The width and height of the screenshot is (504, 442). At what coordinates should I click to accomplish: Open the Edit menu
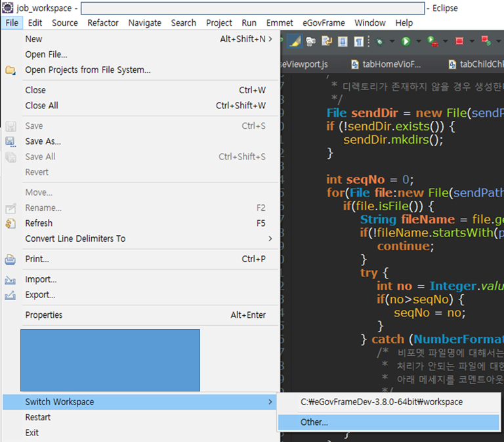(x=35, y=23)
